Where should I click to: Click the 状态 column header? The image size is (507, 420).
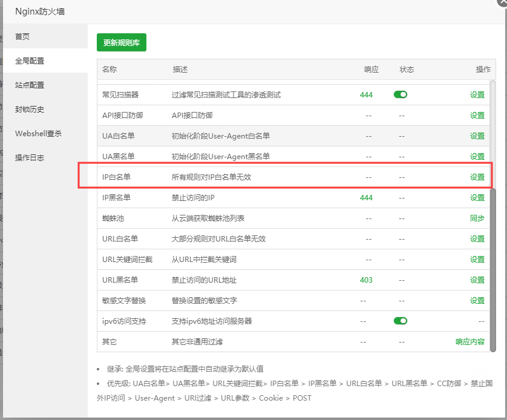click(x=407, y=69)
